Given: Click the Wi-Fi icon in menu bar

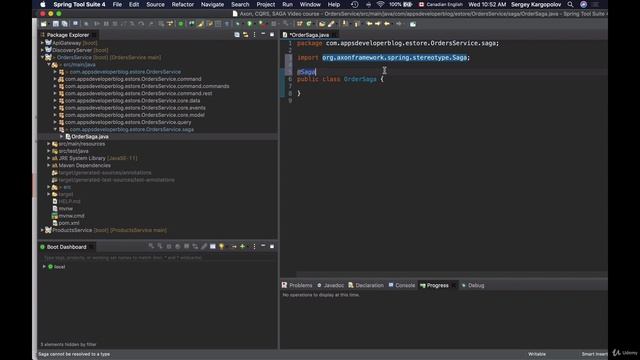Looking at the screenshot, I should coord(380,4).
